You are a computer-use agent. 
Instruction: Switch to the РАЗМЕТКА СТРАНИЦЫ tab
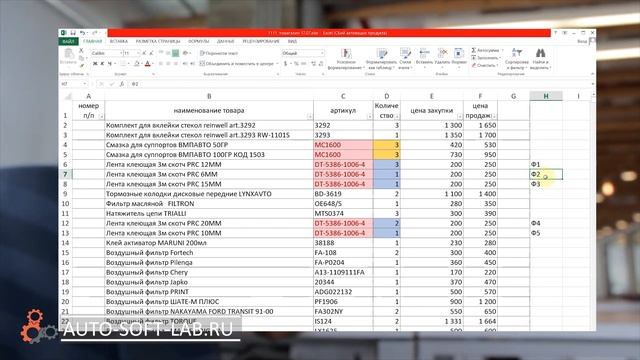pos(158,41)
